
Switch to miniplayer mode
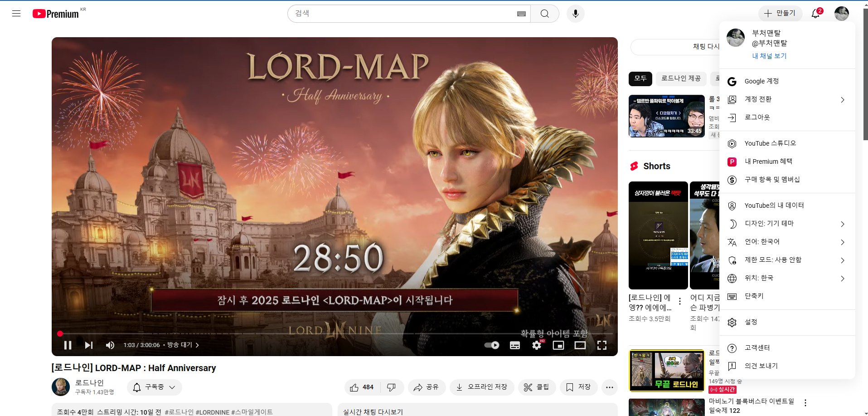pos(558,345)
